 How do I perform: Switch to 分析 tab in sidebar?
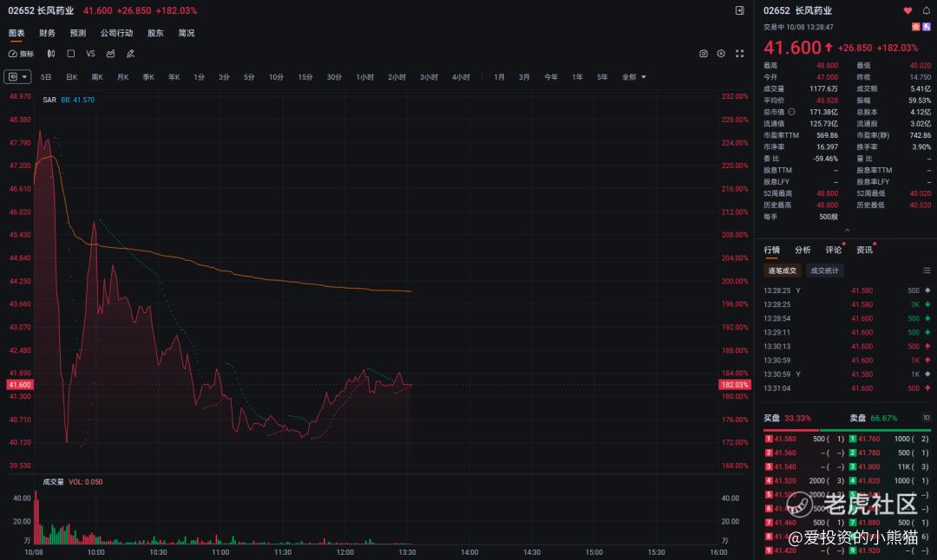point(803,250)
